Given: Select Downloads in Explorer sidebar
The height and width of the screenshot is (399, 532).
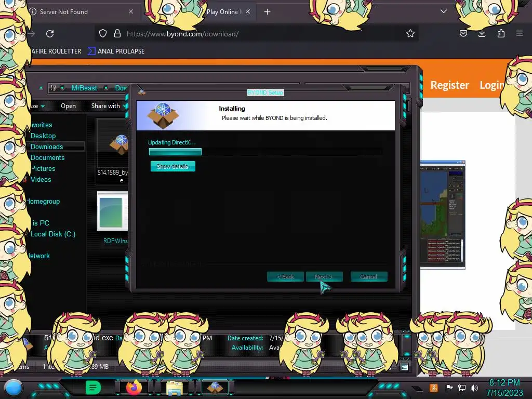Looking at the screenshot, I should pyautogui.click(x=47, y=147).
